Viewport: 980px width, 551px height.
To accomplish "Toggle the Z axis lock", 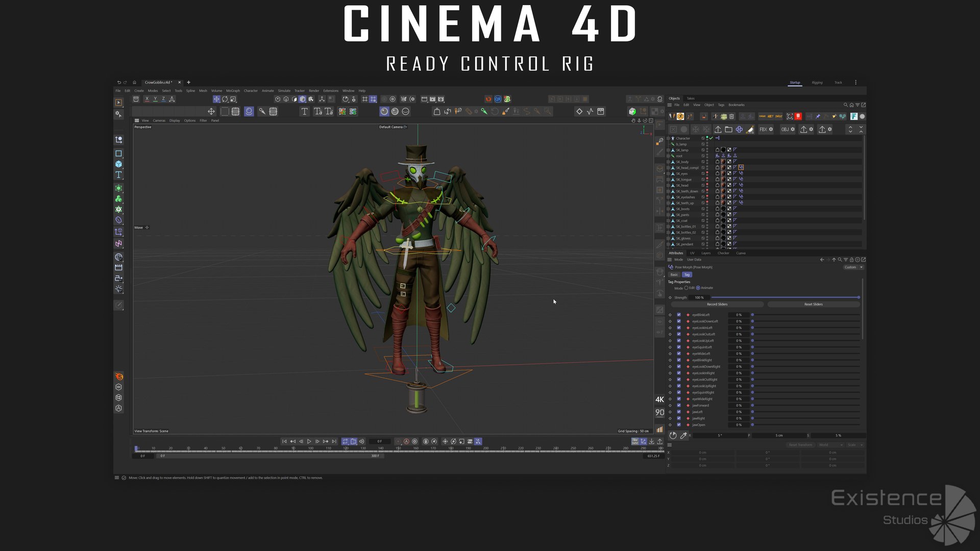I will (x=163, y=99).
